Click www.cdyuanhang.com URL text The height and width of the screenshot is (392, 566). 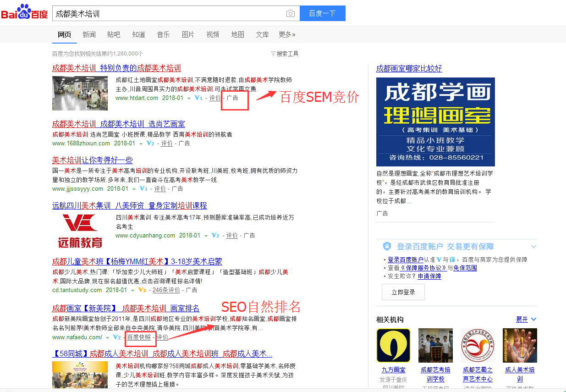point(145,236)
